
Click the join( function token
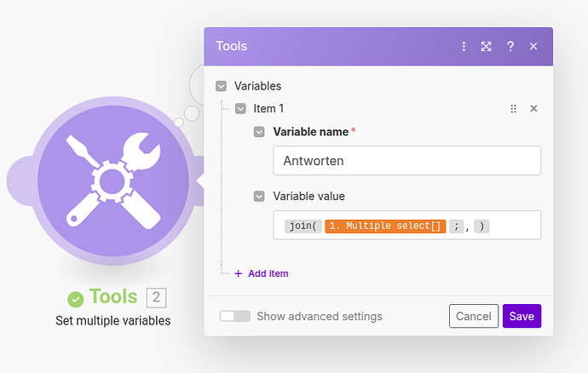303,226
